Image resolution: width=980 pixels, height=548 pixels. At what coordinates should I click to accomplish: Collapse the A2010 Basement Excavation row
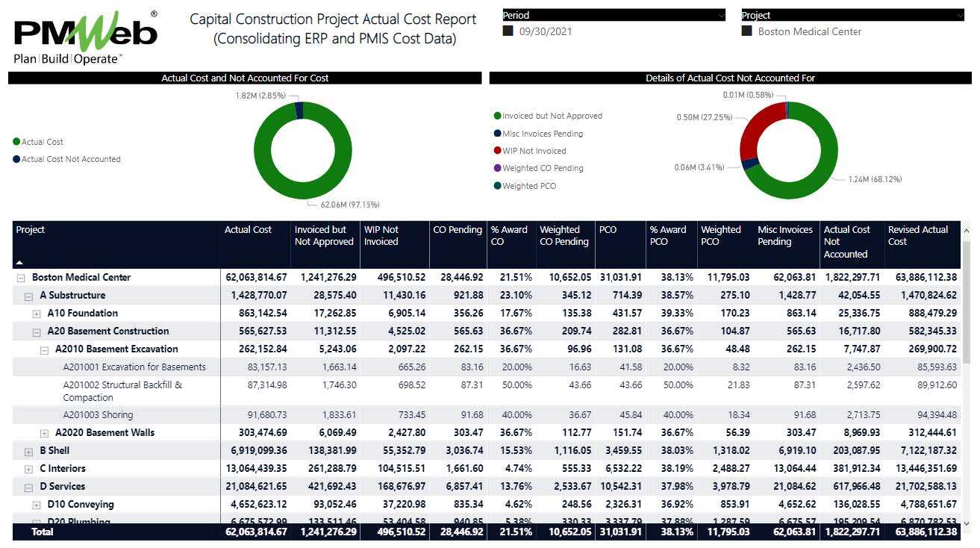click(x=44, y=349)
